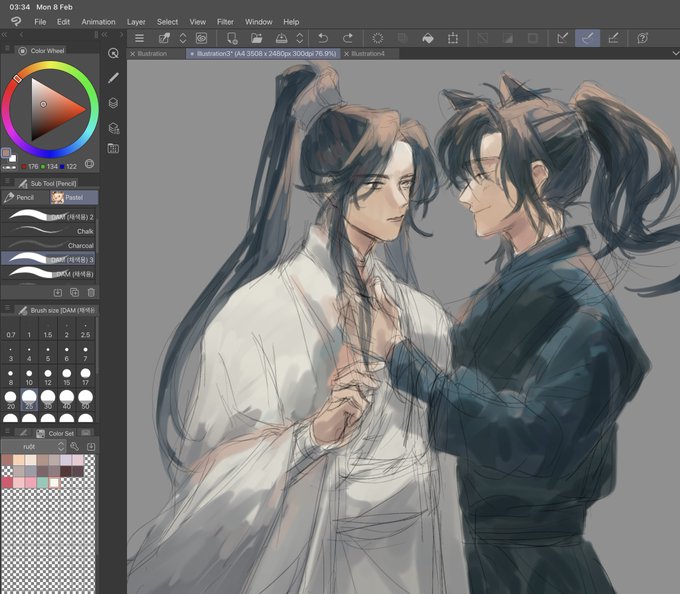Set brush size to 50
This screenshot has height=594, width=680.
click(x=85, y=401)
